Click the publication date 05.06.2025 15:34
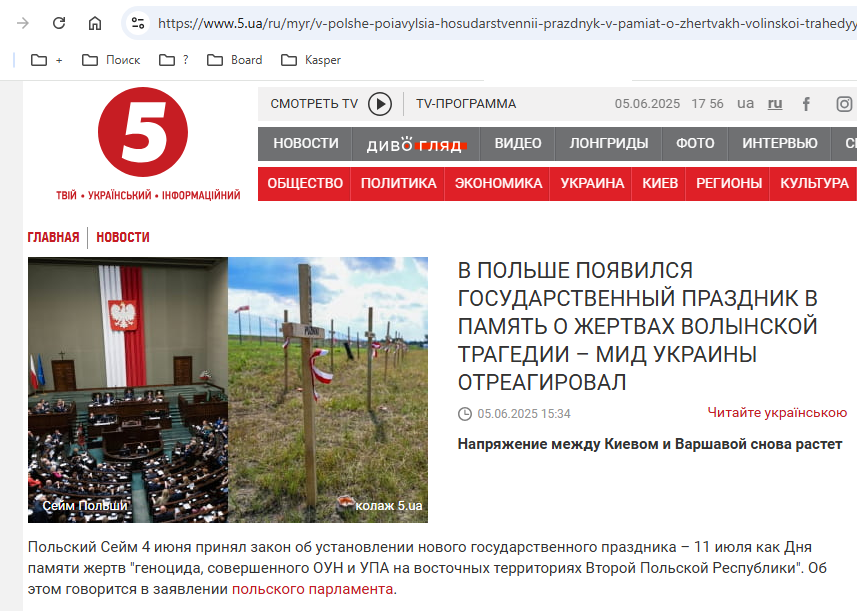The width and height of the screenshot is (857, 611). pyautogui.click(x=524, y=414)
